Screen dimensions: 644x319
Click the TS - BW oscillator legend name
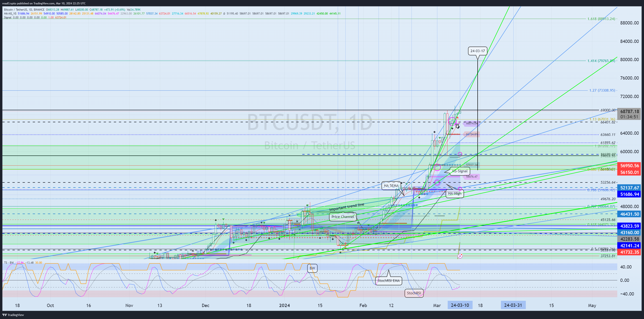coord(9,262)
